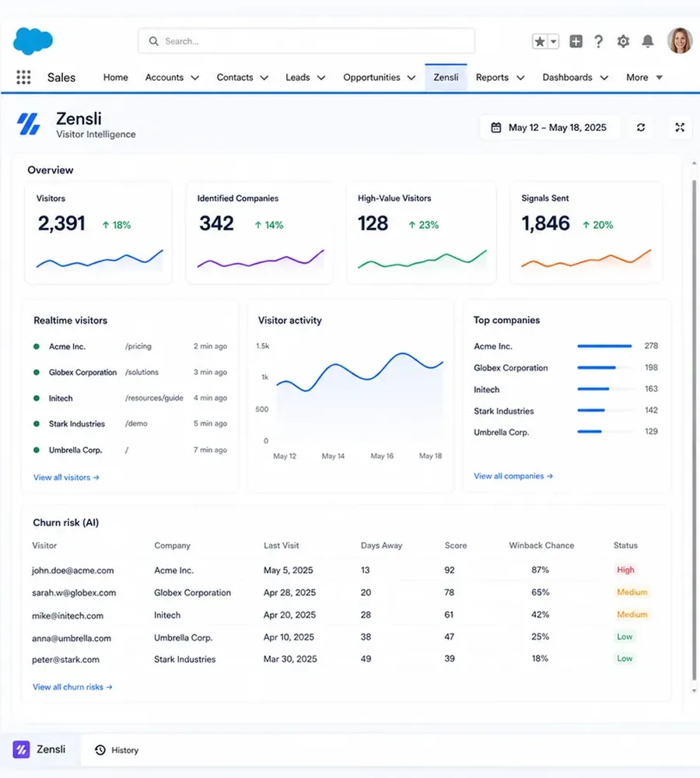Click the Zensli Visitor Intelligence logo
This screenshot has width=700, height=778.
[28, 124]
